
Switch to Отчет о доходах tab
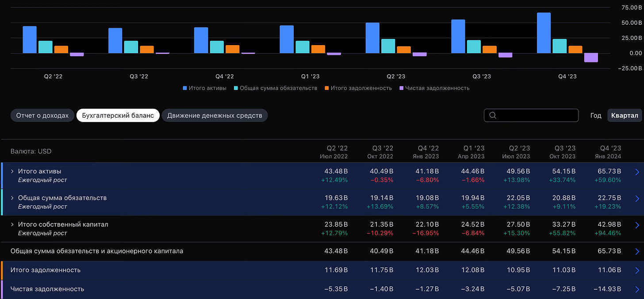42,115
